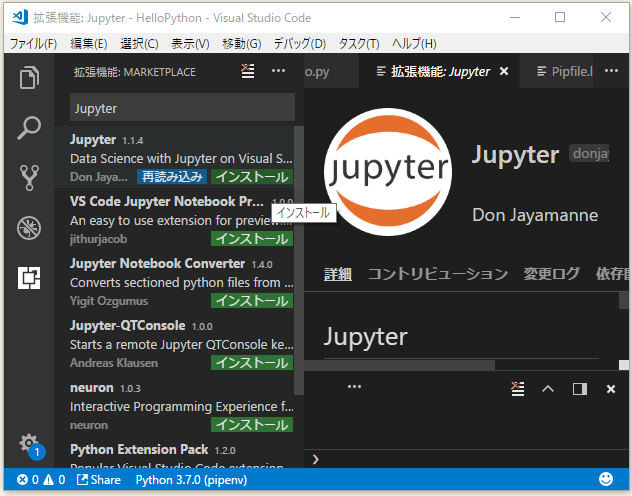Screen dimensions: 632x496
Task: Open the 移動(G) menu
Action: (x=241, y=44)
